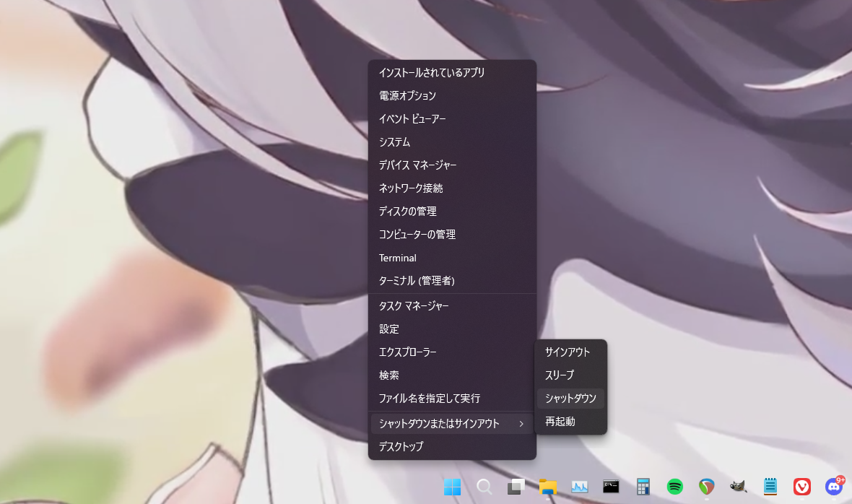This screenshot has height=504, width=852.
Task: Open ディスクの管理
Action: pos(452,212)
